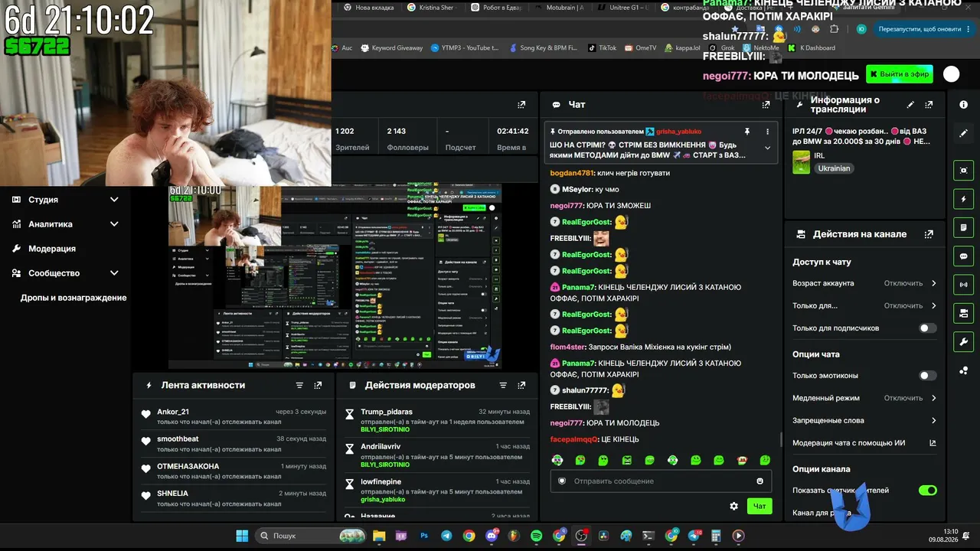The image size is (980, 551).
Task: Open Spotify from the taskbar
Action: point(536,536)
